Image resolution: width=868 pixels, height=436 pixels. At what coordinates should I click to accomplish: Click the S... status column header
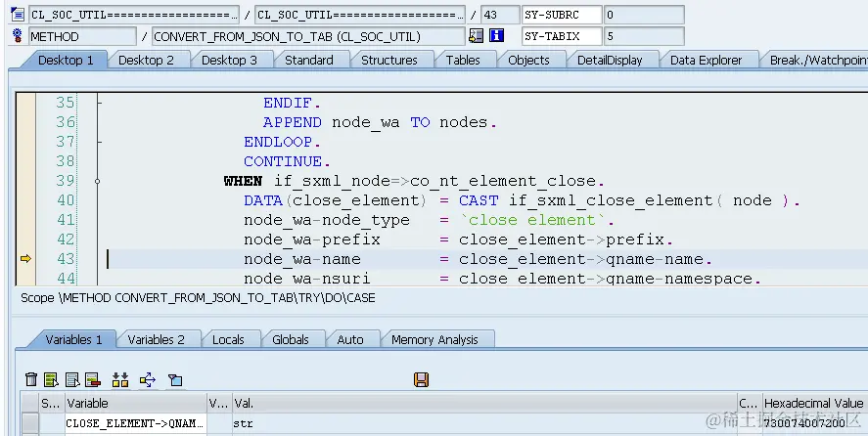pyautogui.click(x=51, y=404)
